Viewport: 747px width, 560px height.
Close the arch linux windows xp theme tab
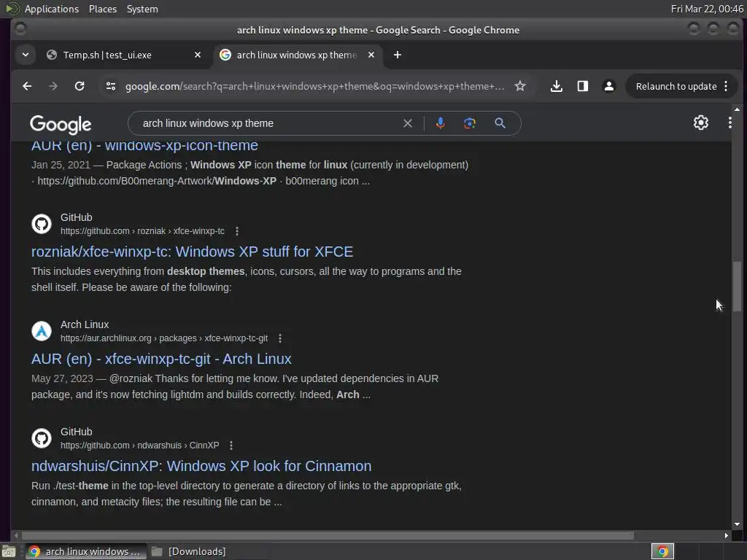click(x=371, y=55)
